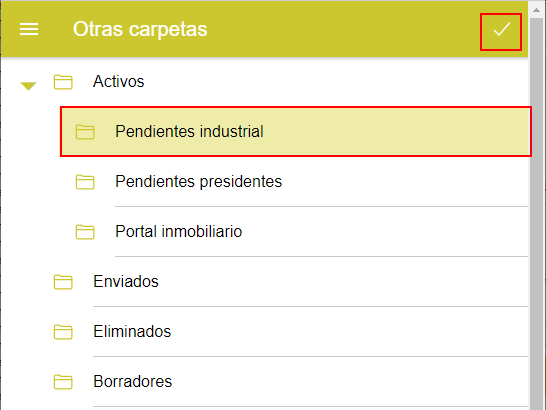
Task: Select the Eliminados folder
Action: (132, 332)
